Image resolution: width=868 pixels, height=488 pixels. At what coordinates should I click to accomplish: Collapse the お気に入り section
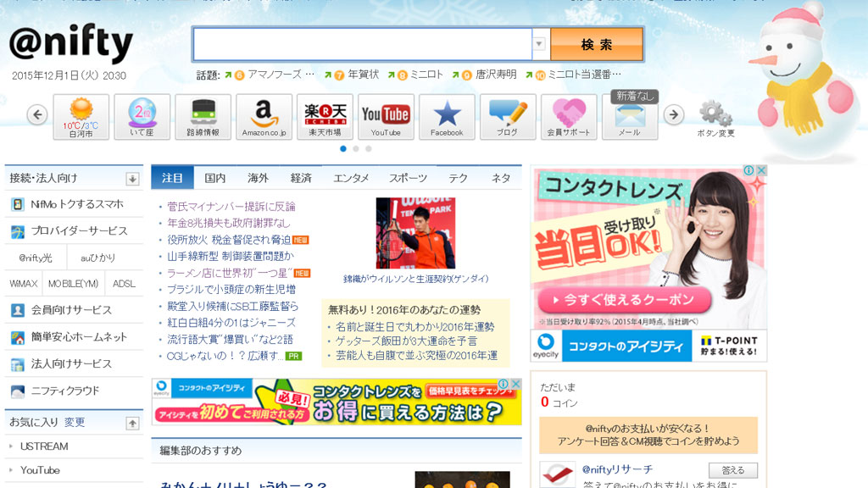pos(132,424)
